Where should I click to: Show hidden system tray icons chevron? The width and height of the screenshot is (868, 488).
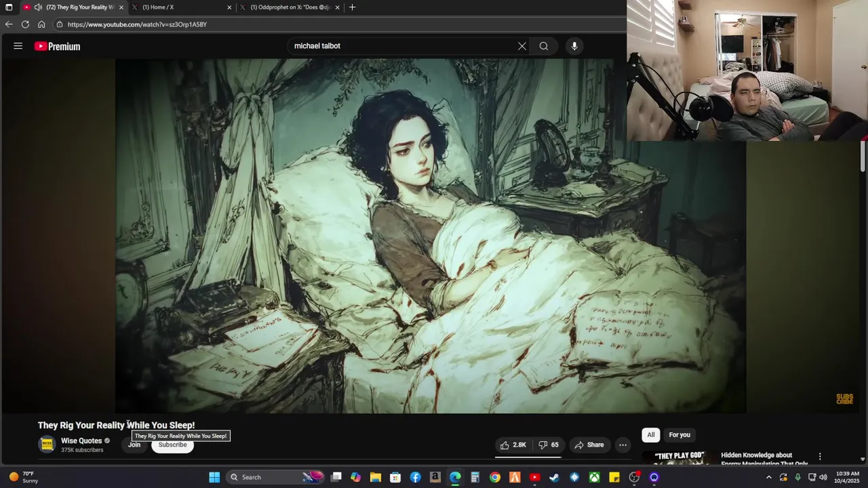(x=769, y=477)
